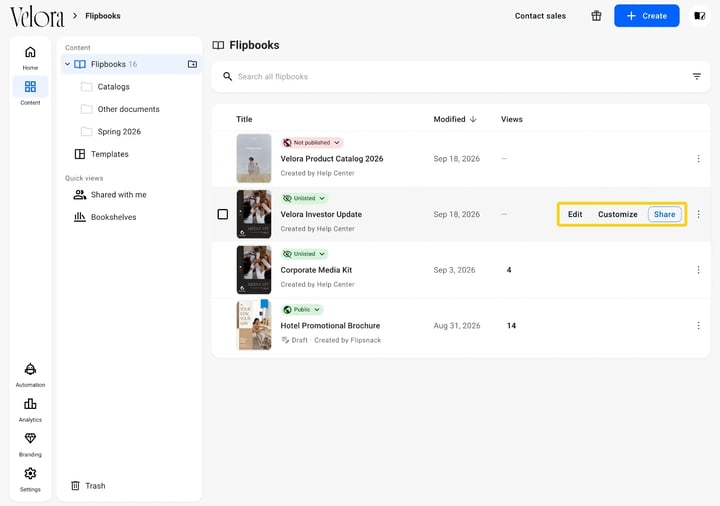
Task: Open the Settings gear icon
Action: [30, 473]
